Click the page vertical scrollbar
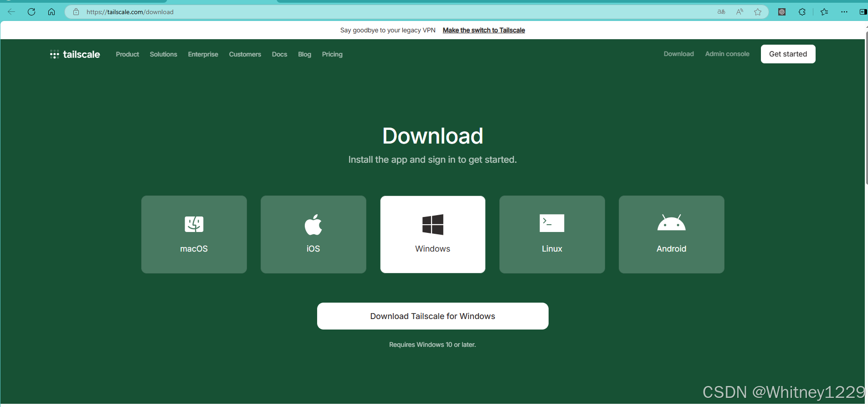 (x=866, y=107)
